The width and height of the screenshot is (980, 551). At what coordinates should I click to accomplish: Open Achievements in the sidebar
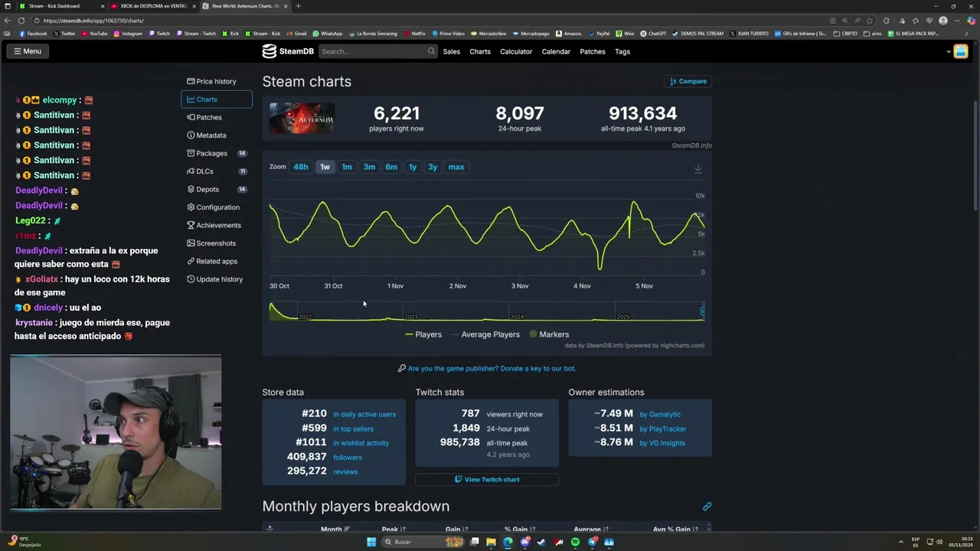[217, 225]
